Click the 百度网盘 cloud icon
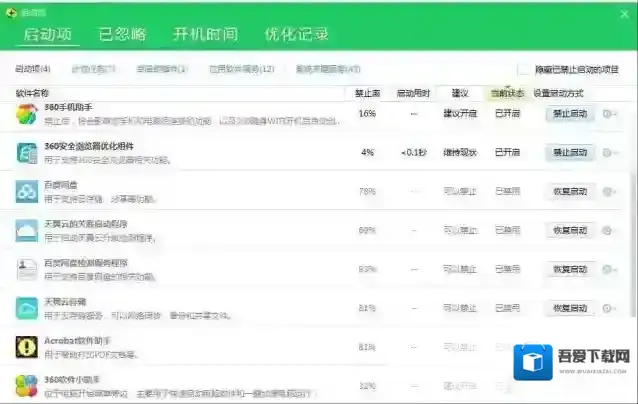The height and width of the screenshot is (404, 638). [x=27, y=192]
